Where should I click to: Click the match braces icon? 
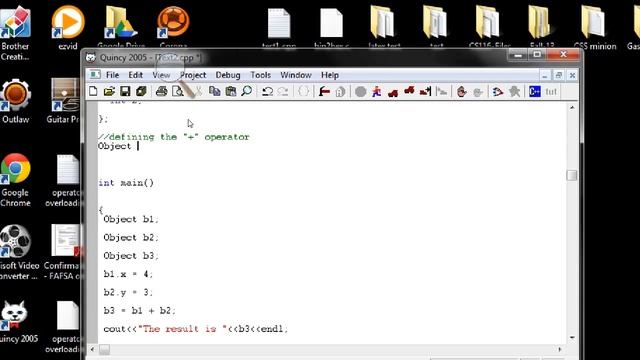303,91
